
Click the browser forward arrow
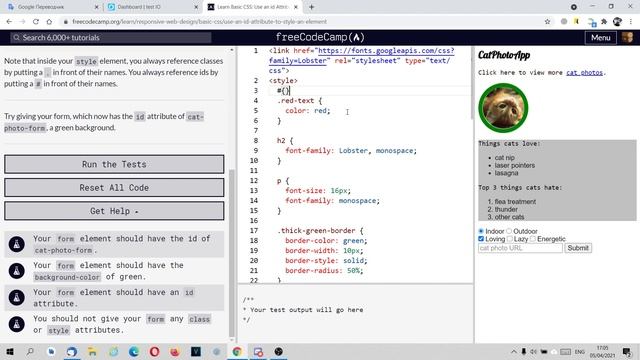pyautogui.click(x=22, y=22)
